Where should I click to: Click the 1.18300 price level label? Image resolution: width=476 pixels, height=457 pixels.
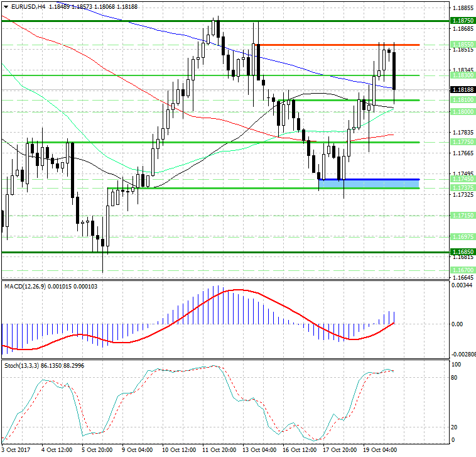tap(462, 75)
